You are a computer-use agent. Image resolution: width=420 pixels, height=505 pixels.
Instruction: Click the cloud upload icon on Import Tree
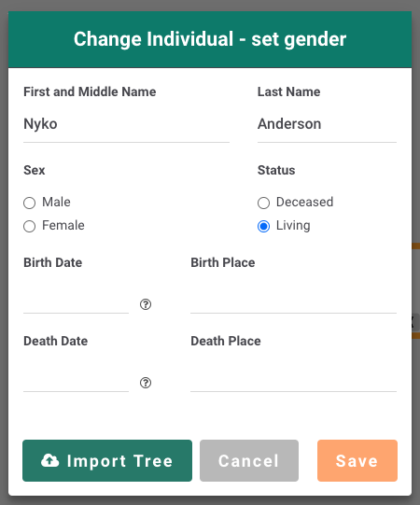tap(49, 460)
